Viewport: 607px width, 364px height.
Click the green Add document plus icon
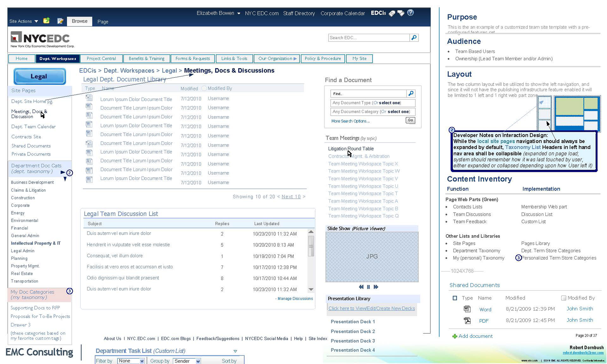coord(455,336)
